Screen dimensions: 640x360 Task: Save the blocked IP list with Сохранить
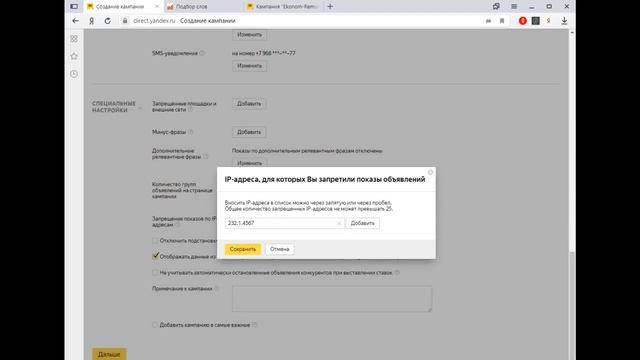pos(242,249)
